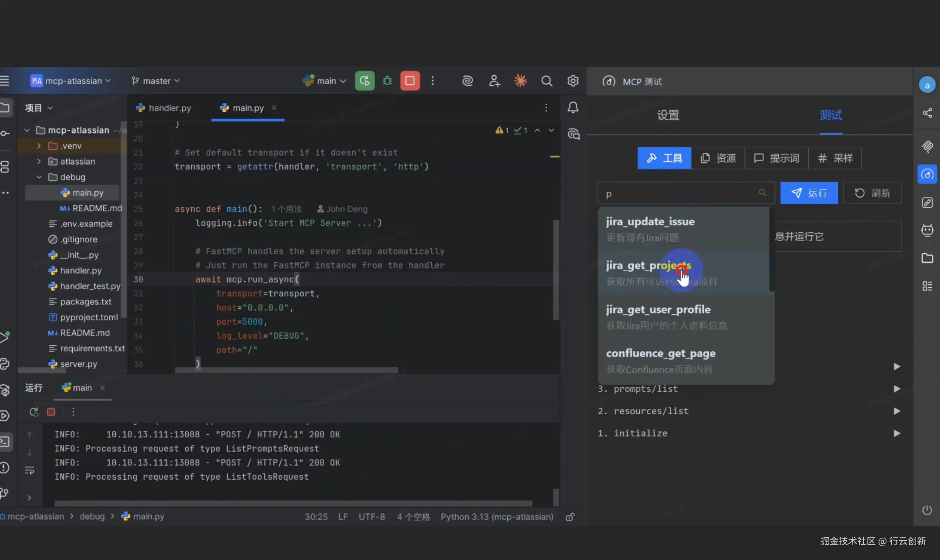Viewport: 940px width, 560px height.
Task: Click the debug bug icon
Action: 387,81
